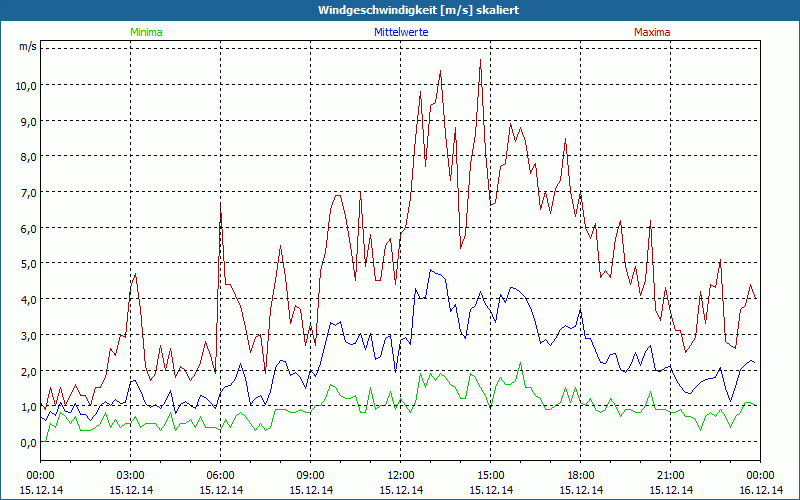Click the 5,0 y-axis value

tap(29, 264)
